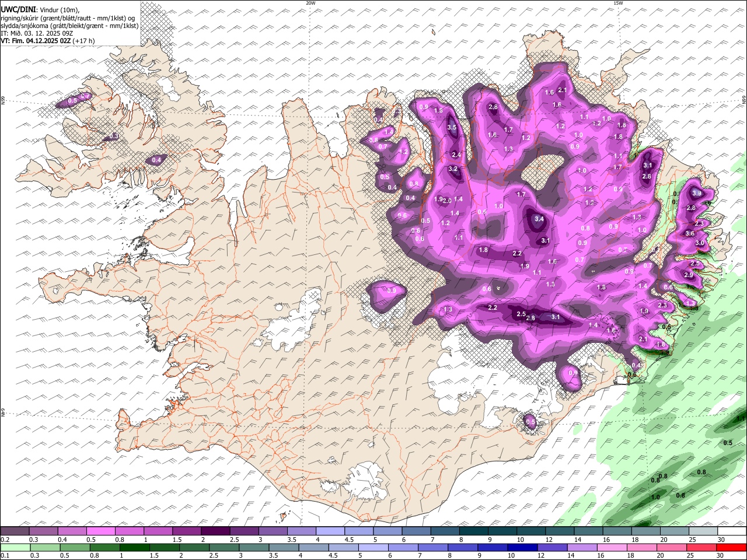Click the 0.4 value in the southern Westfjords
This screenshot has height=560, width=747.
156,160
